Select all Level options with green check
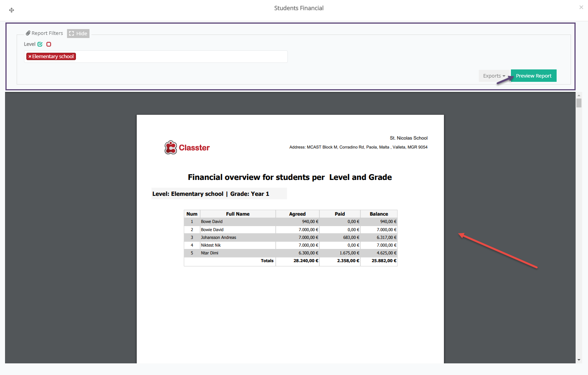This screenshot has width=588, height=375. 40,44
